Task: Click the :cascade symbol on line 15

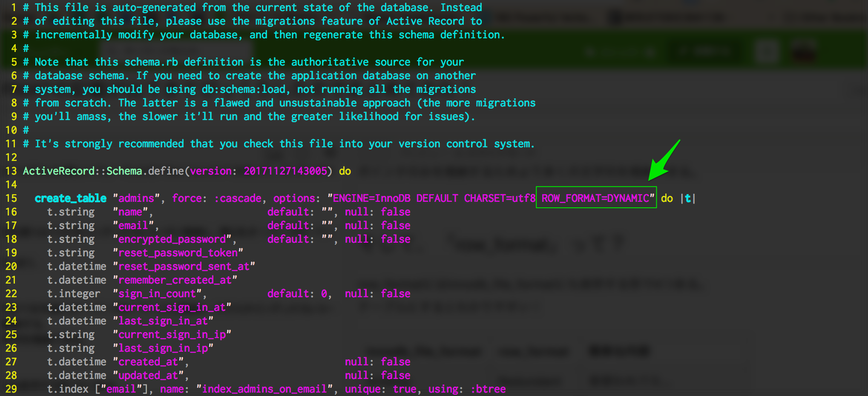Action: click(x=238, y=198)
